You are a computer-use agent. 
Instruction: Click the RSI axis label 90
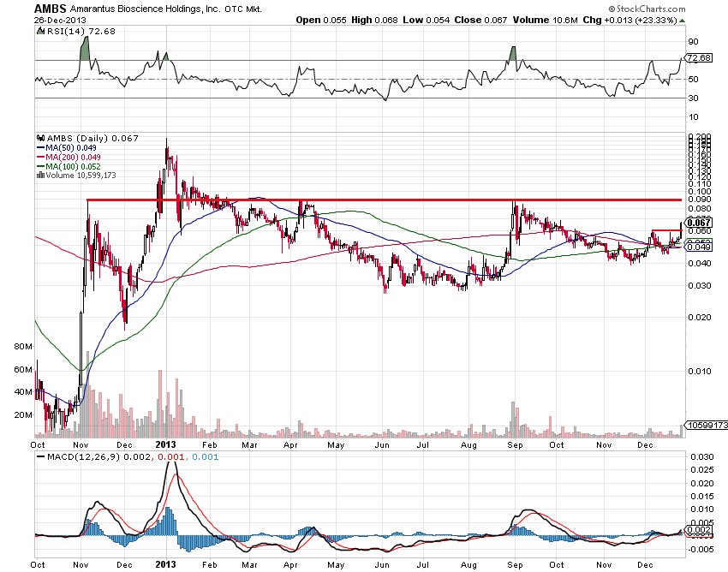693,42
